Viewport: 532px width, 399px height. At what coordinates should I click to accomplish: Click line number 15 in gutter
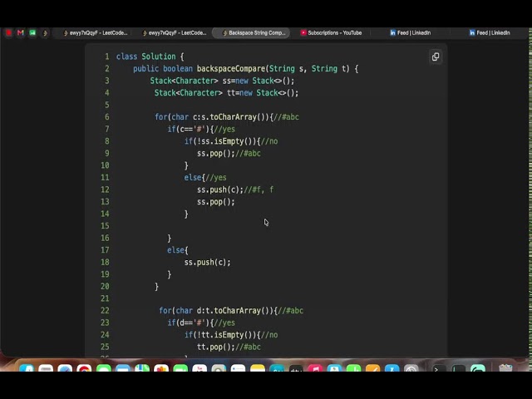(105, 226)
